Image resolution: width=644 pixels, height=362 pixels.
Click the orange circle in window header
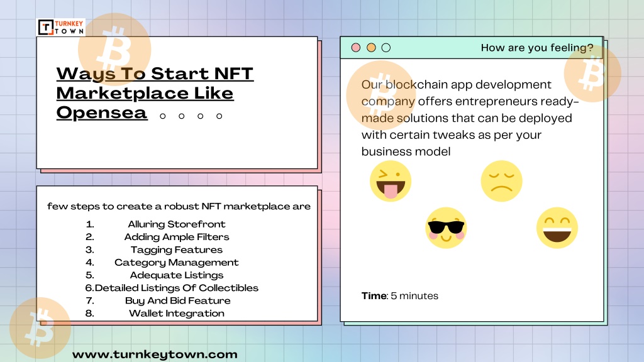[371, 48]
